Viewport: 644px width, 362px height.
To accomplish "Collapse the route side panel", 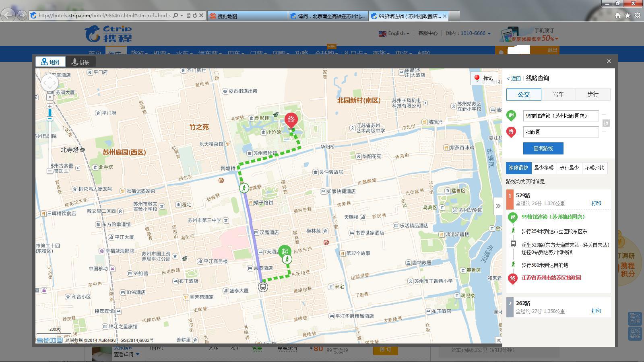I will point(498,206).
